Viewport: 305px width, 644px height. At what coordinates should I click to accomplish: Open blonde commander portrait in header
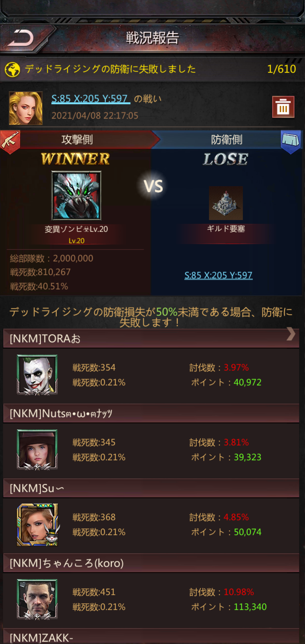tap(26, 108)
